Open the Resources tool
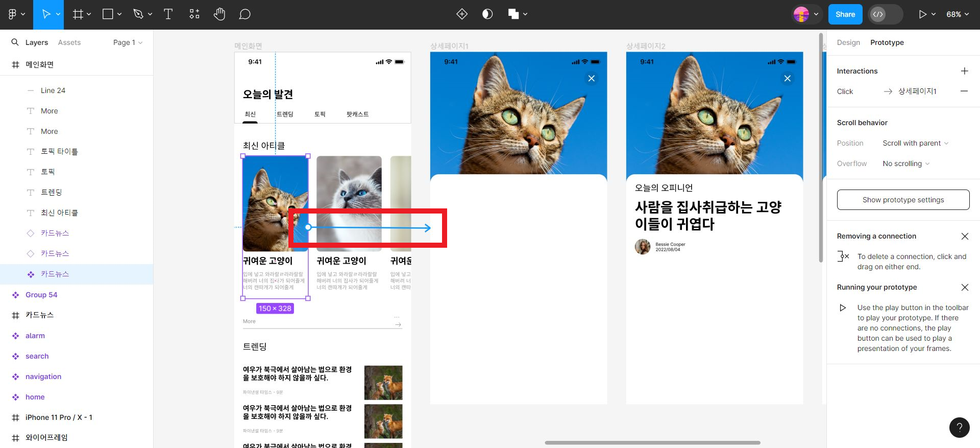 tap(194, 14)
